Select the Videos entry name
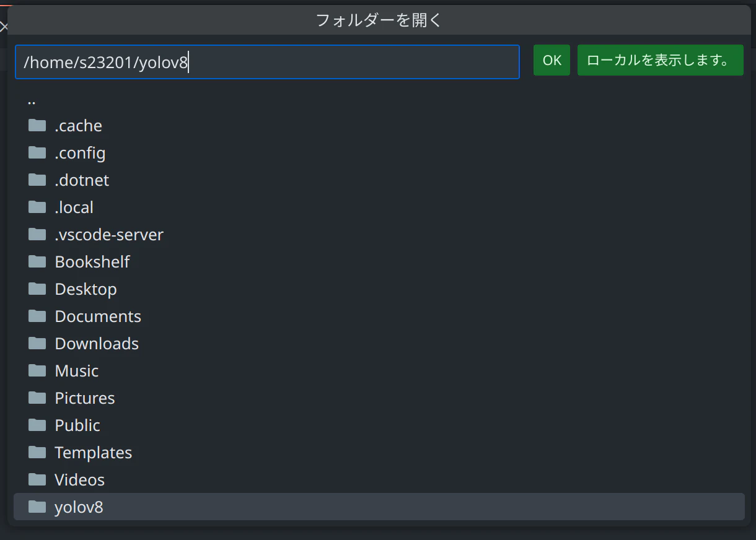Image resolution: width=756 pixels, height=540 pixels. click(80, 480)
